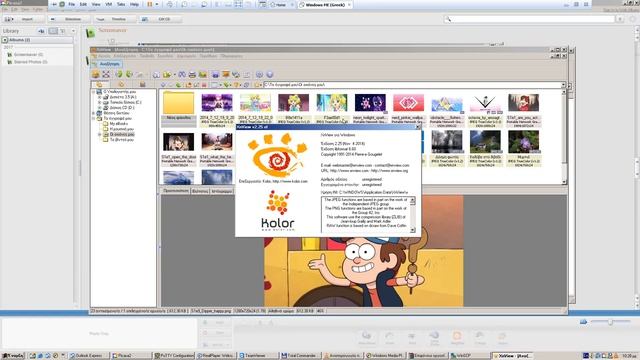Open the VMware pause button dropdown arrow
This screenshot has height=360, width=640.
157,4
